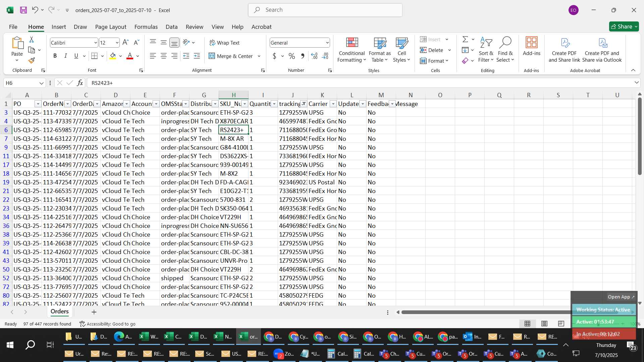Open the File tab
The image size is (644, 362).
pos(13,27)
